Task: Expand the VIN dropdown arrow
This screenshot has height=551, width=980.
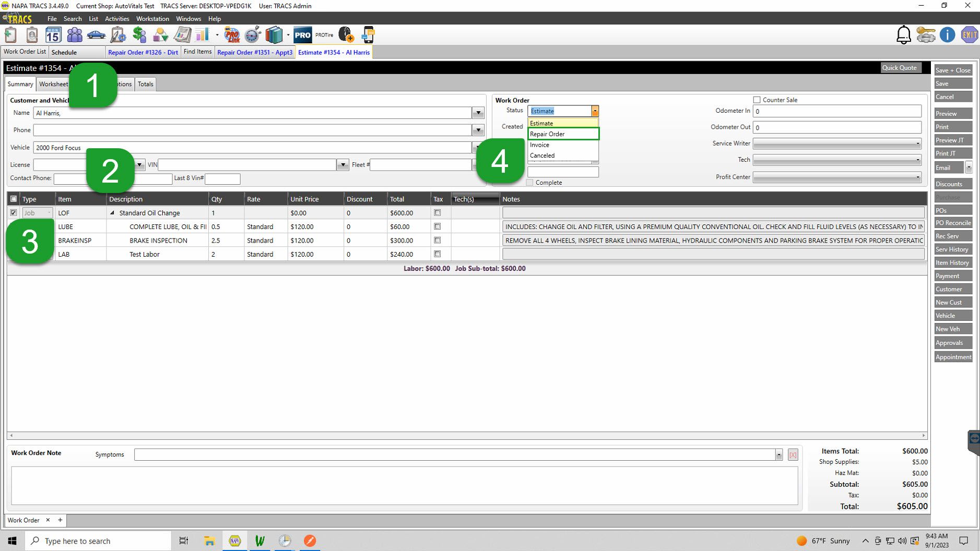Action: [x=343, y=164]
